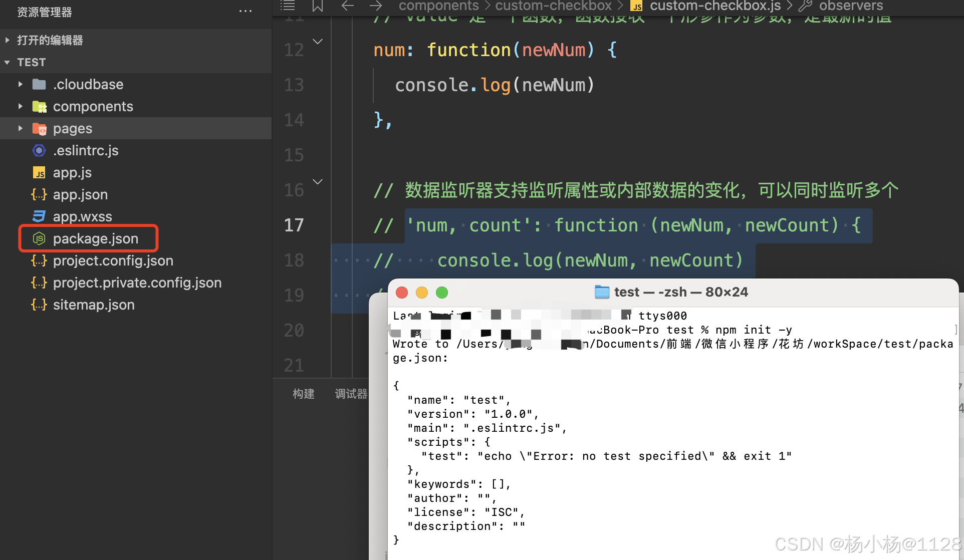This screenshot has width=964, height=560.
Task: Click the "version": "1.0.0" terminal line
Action: (x=473, y=414)
